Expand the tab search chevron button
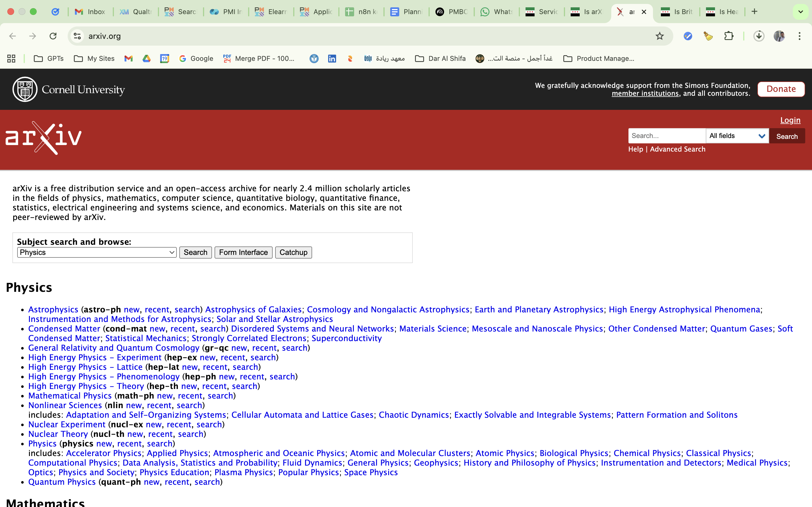 coord(800,12)
